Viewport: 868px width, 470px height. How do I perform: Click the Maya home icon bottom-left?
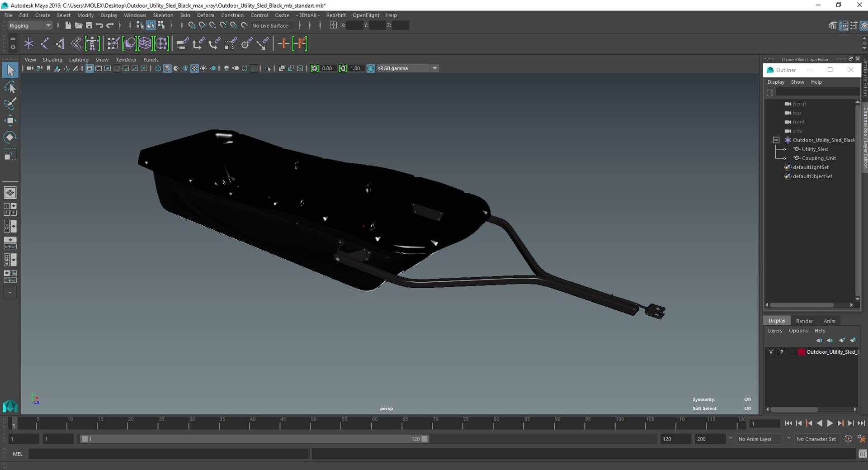coord(10,405)
